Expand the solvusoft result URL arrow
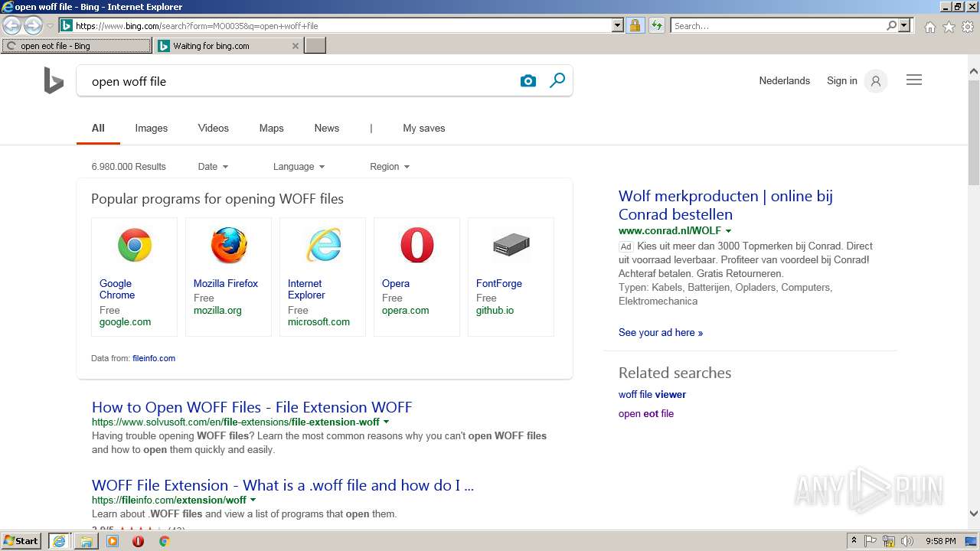Screen dimensions: 980x551 (386, 422)
